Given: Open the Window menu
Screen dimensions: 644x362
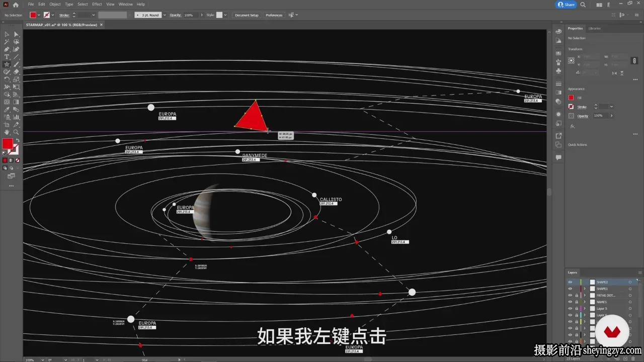Looking at the screenshot, I should [126, 4].
